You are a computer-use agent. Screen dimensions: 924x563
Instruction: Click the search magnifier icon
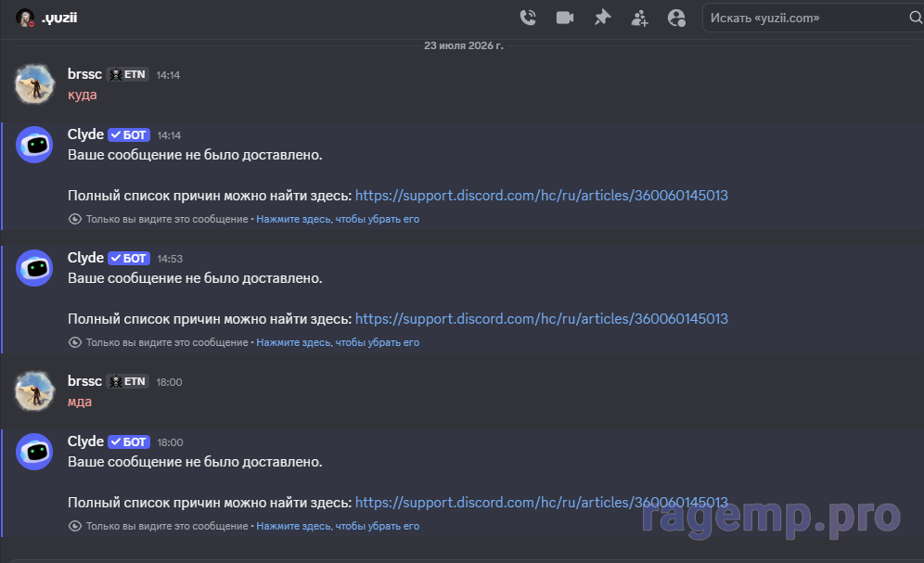coord(916,18)
